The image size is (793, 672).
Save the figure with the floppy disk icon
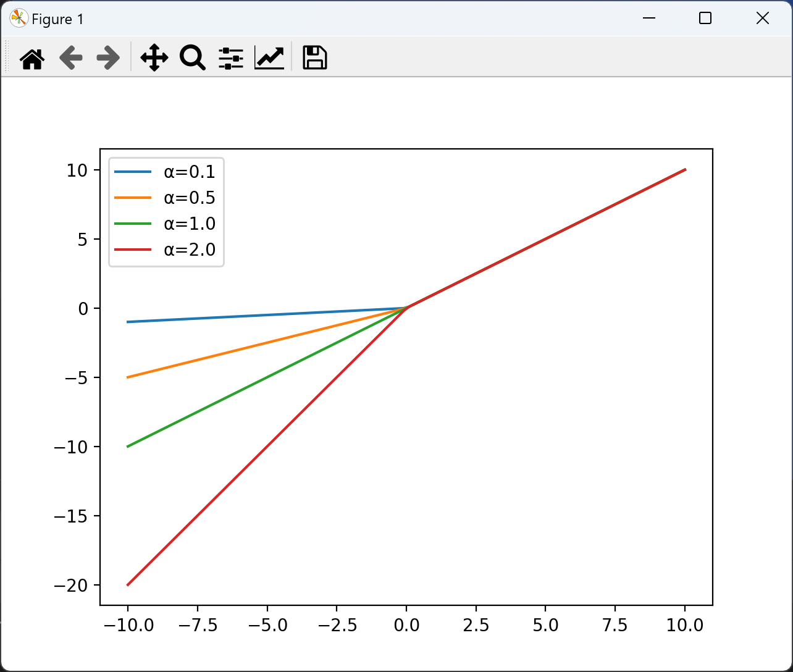point(314,57)
